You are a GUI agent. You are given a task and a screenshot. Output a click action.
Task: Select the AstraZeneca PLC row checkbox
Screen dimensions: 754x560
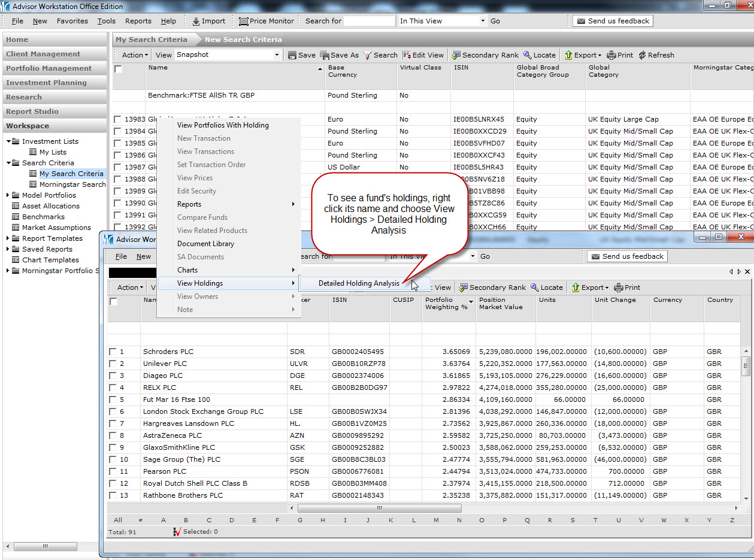(x=113, y=436)
